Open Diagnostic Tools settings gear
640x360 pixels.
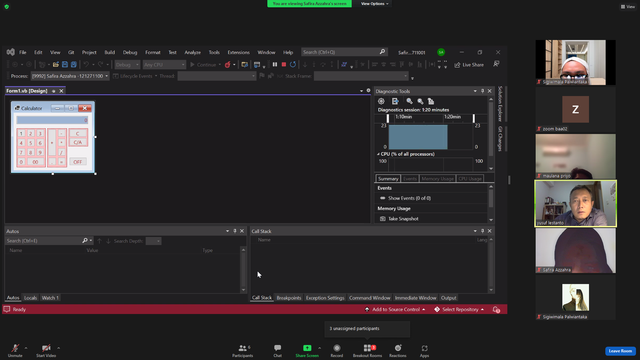click(381, 101)
